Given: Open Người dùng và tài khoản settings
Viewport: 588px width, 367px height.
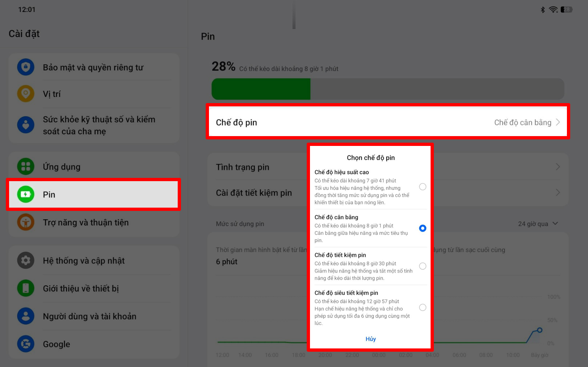Looking at the screenshot, I should [x=89, y=316].
